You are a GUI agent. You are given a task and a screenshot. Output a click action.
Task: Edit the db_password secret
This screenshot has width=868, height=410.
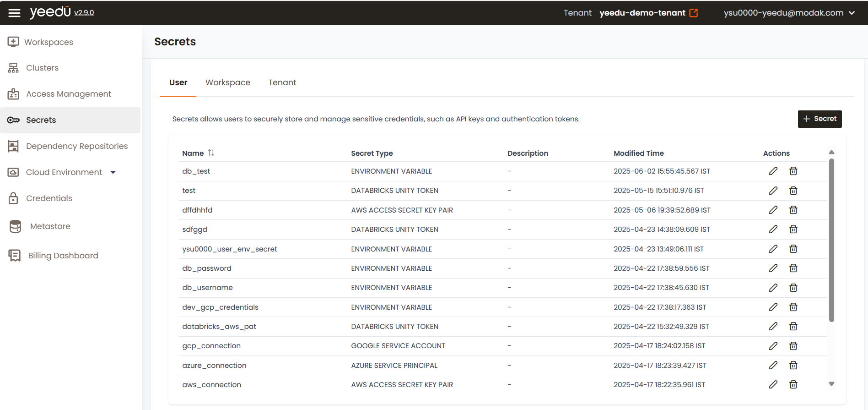pyautogui.click(x=773, y=268)
